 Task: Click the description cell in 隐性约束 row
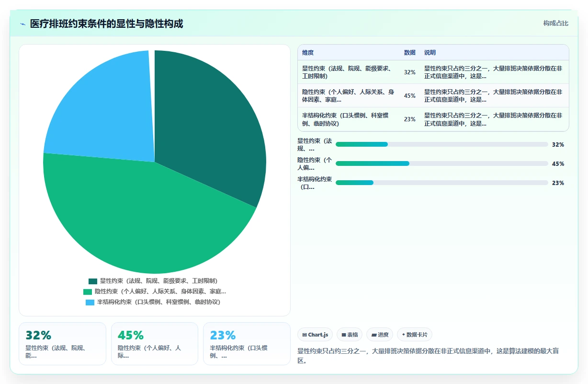[x=493, y=96]
